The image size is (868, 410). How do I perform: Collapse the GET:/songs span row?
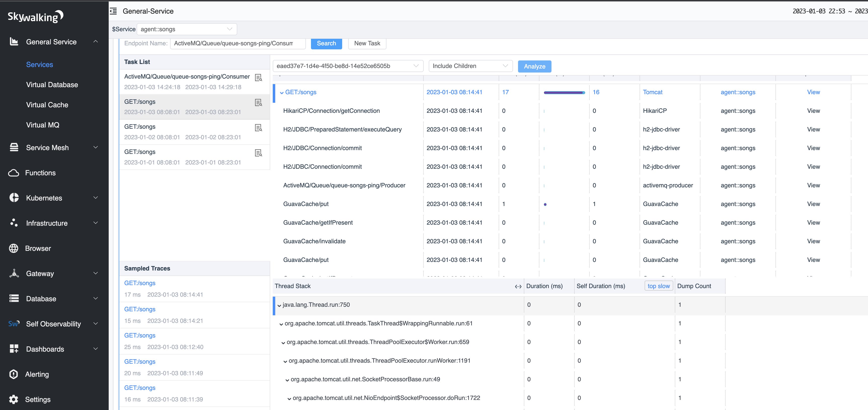click(282, 93)
